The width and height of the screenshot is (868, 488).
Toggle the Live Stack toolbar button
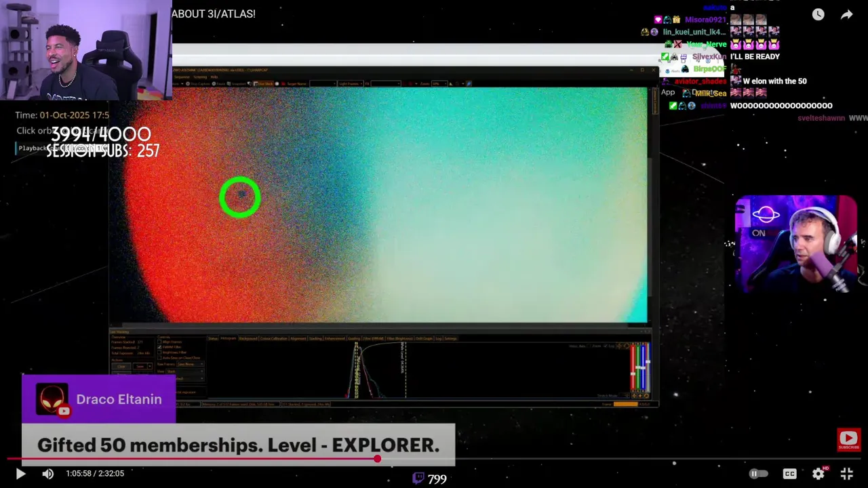coord(263,83)
